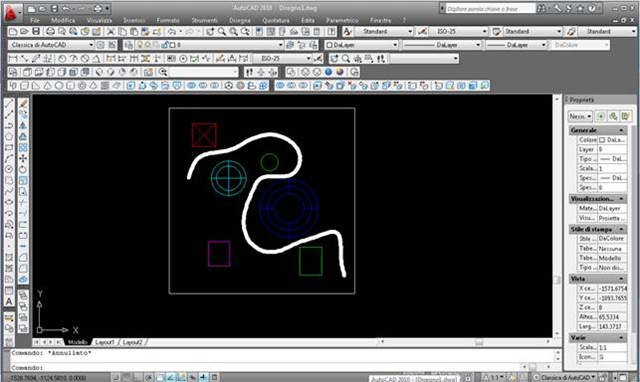
Task: Collapse the Generale section in Proprietà
Action: (x=621, y=130)
